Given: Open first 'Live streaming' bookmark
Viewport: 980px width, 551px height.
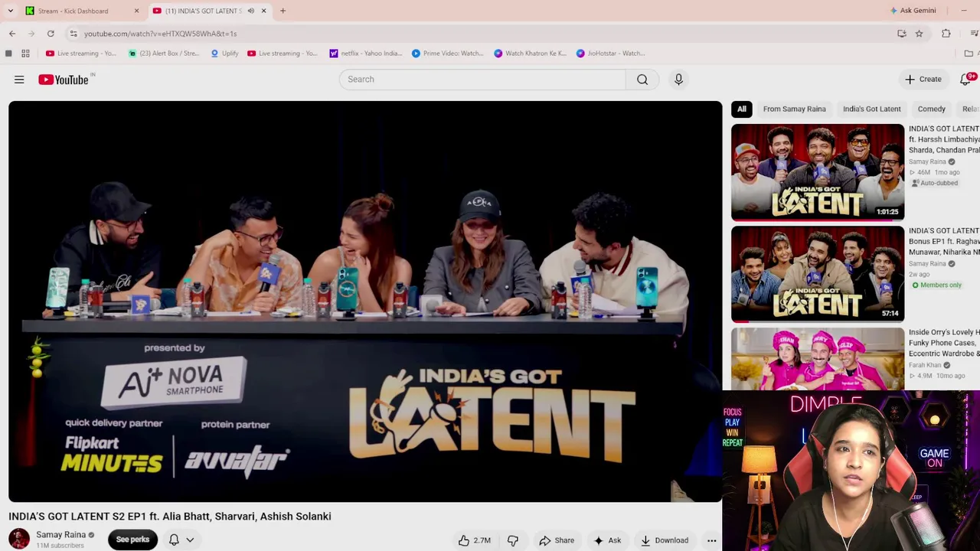Looking at the screenshot, I should (80, 54).
